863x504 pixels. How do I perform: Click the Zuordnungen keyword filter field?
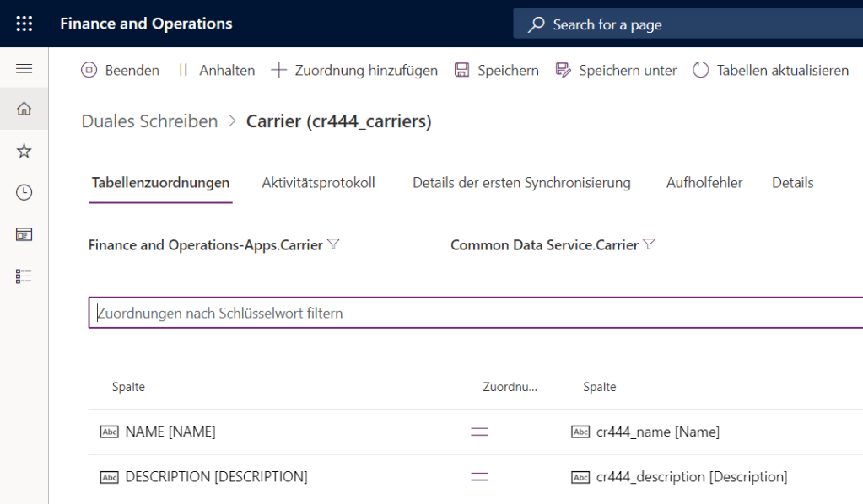(472, 313)
